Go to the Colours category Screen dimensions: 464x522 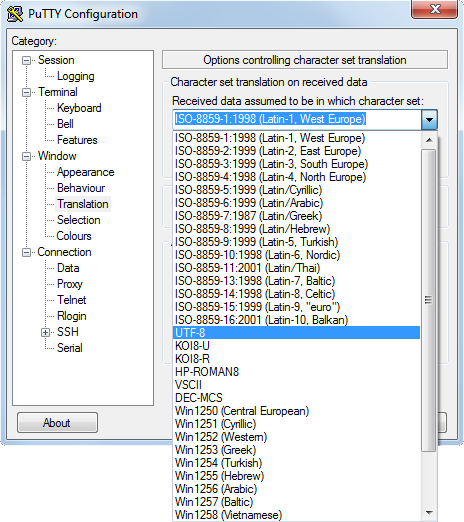click(x=74, y=236)
